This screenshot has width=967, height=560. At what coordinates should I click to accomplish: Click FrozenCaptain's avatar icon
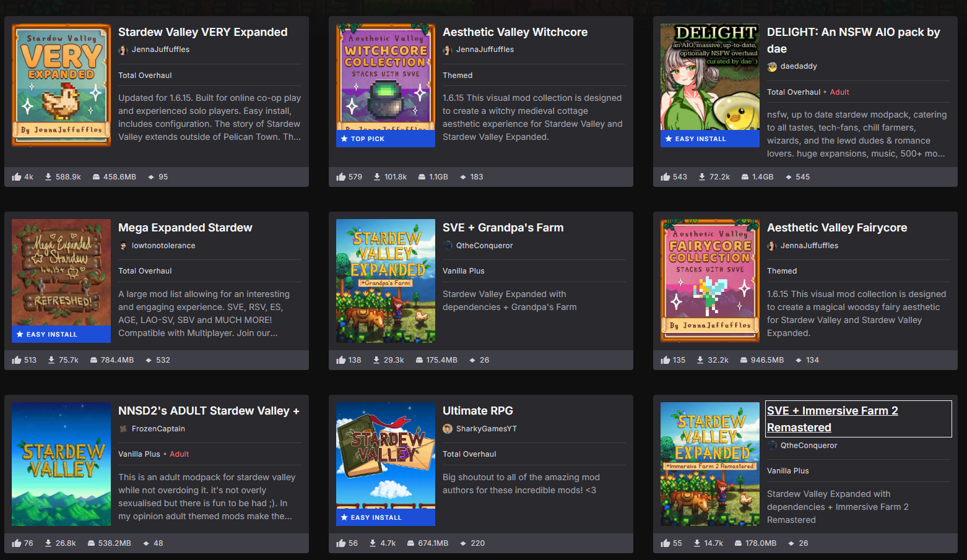[x=123, y=429]
